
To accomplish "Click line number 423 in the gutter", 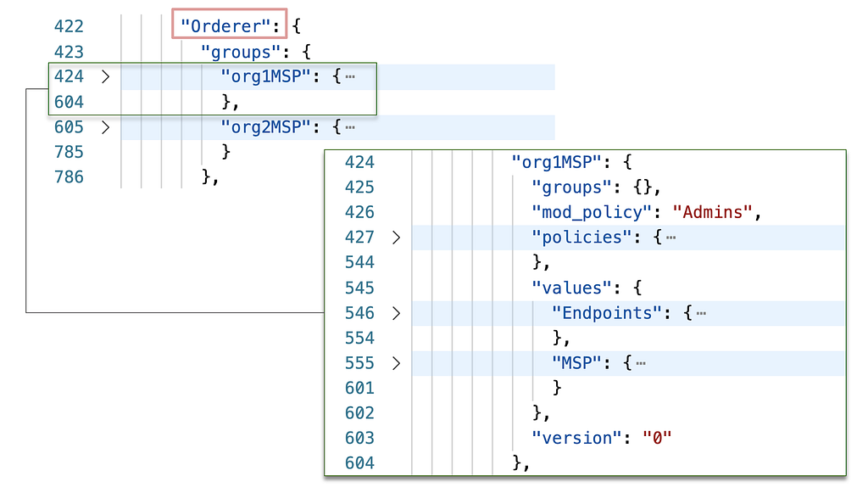I will coord(70,52).
